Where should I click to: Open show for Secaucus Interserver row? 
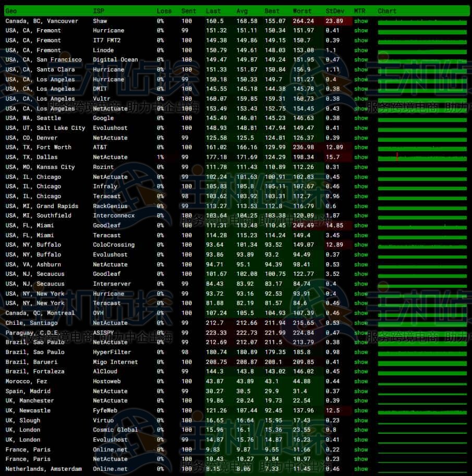pyautogui.click(x=361, y=284)
